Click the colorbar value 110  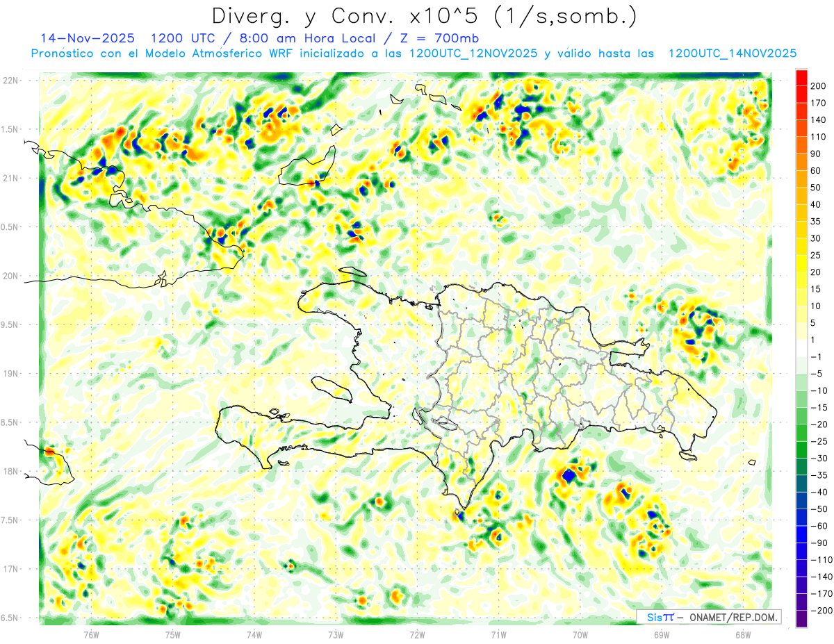(819, 137)
